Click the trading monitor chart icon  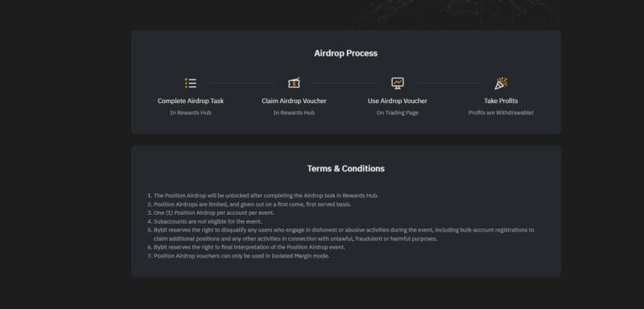click(398, 84)
